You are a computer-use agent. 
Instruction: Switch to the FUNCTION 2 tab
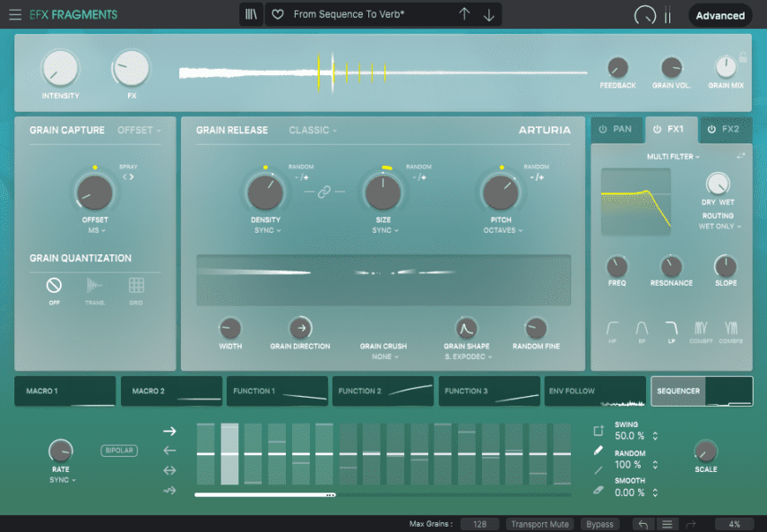tap(383, 391)
